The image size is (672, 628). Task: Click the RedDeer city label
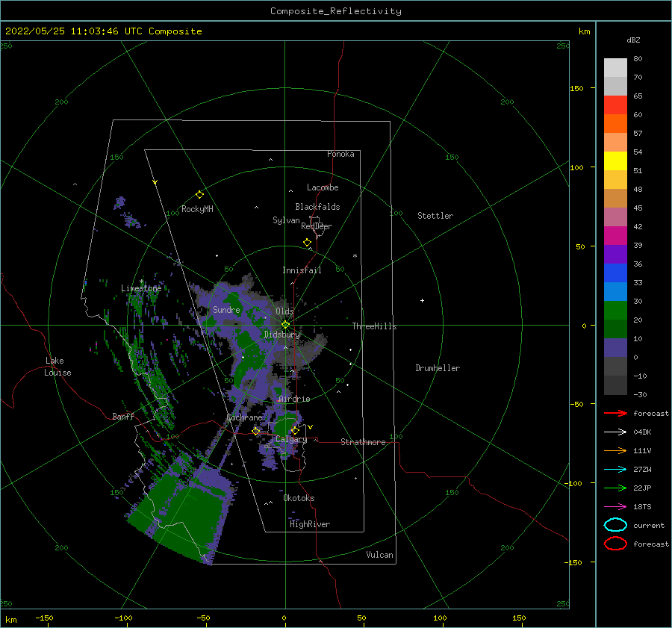[317, 226]
